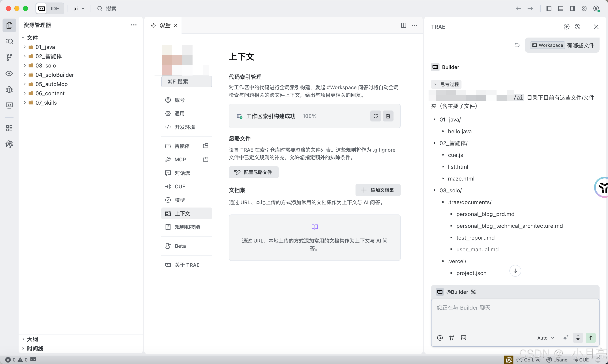608x364 pixels.
Task: Open 关于 TRAE in settings menu
Action: [187, 265]
